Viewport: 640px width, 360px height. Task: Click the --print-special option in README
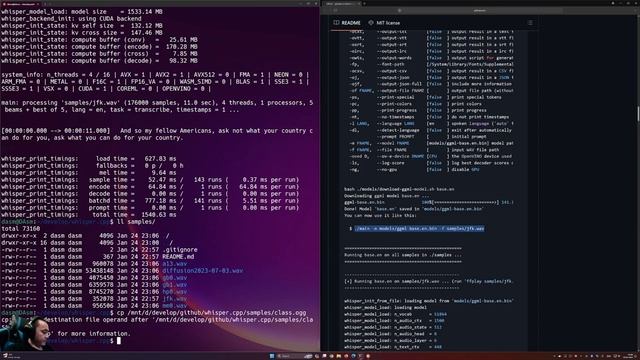pyautogui.click(x=395, y=97)
